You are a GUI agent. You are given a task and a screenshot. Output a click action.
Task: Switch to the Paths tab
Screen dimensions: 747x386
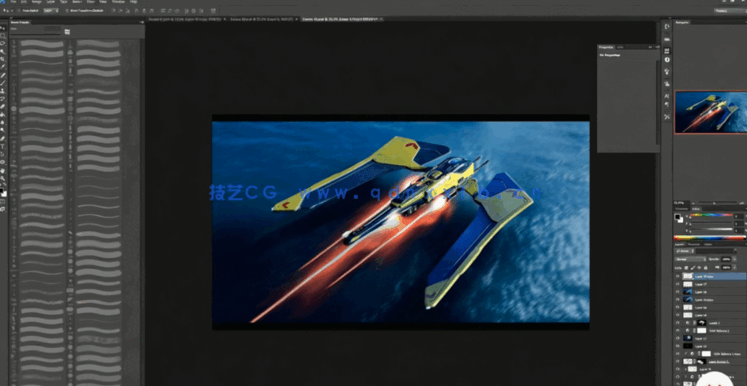pos(707,244)
